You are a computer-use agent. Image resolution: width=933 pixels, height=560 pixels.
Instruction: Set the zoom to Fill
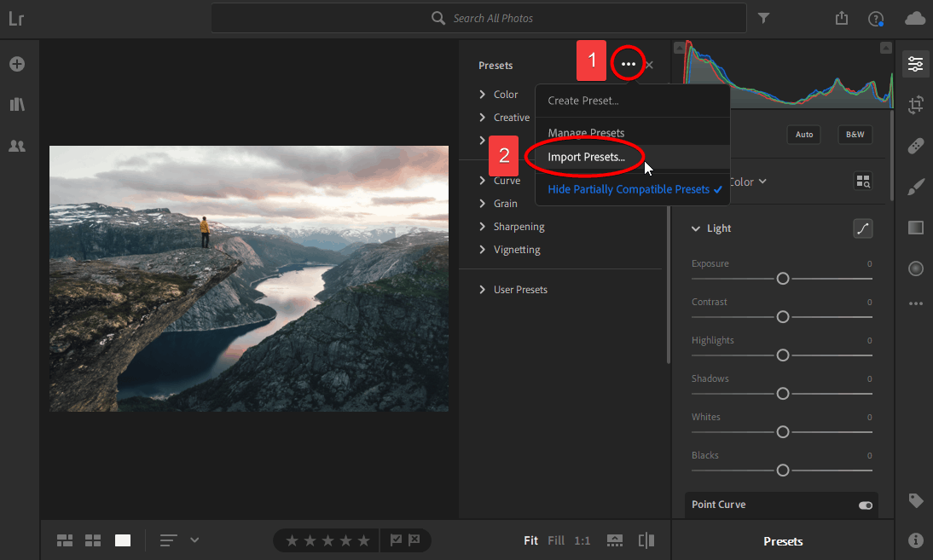[556, 540]
